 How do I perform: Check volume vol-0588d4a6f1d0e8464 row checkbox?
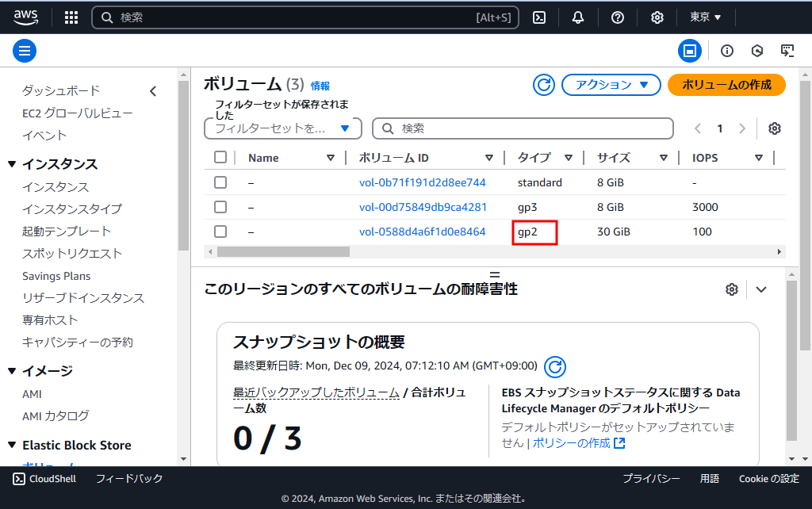220,231
